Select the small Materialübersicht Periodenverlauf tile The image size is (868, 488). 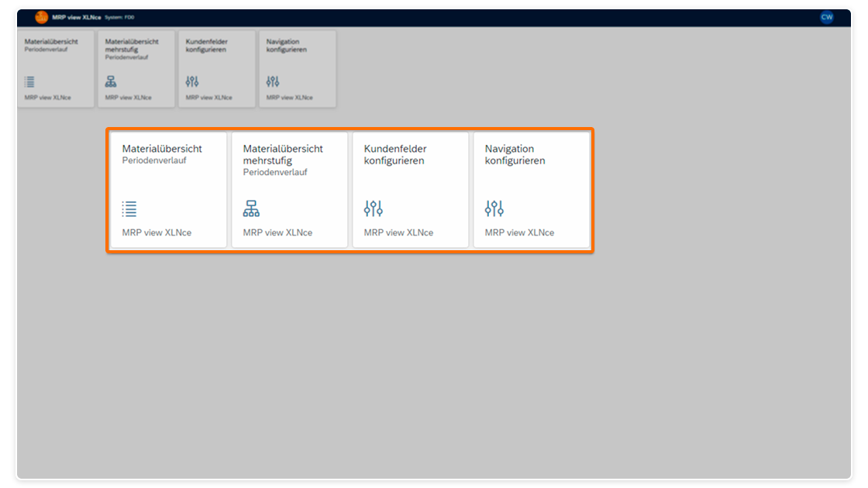click(55, 68)
